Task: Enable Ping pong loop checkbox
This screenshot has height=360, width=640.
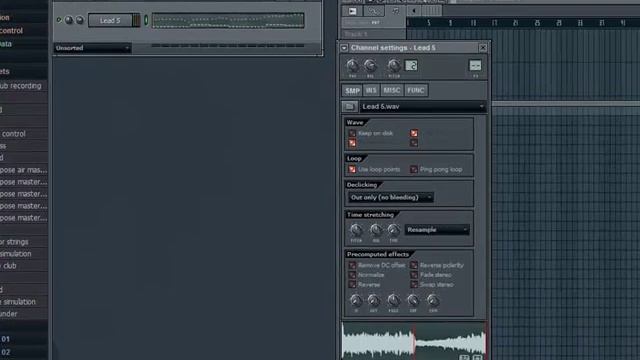Action: [x=413, y=169]
